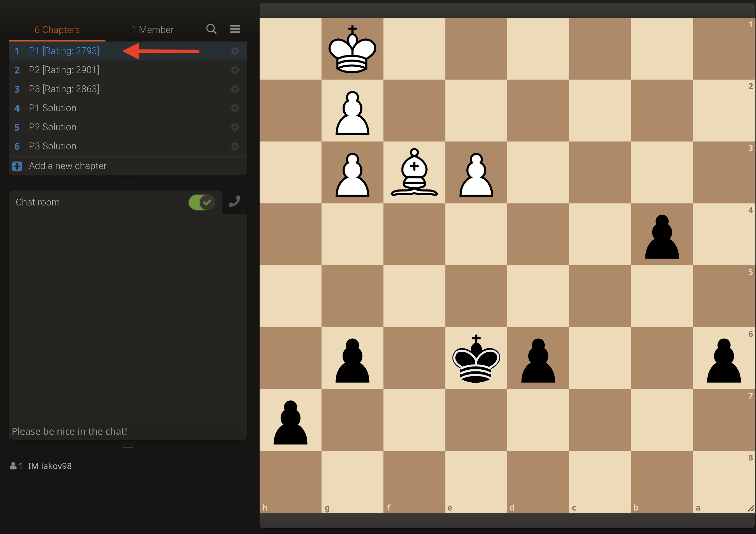
Task: Click the chat message input field
Action: pos(128,431)
